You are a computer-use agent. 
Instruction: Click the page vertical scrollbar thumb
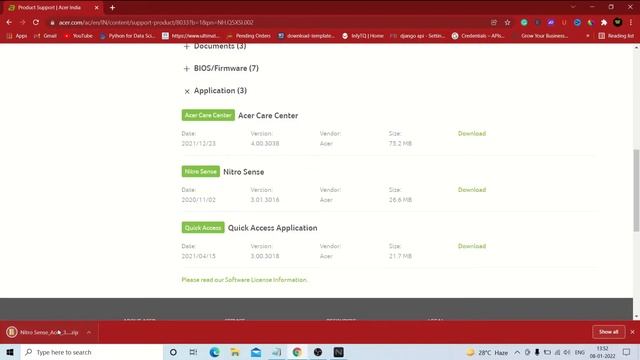coord(636,190)
